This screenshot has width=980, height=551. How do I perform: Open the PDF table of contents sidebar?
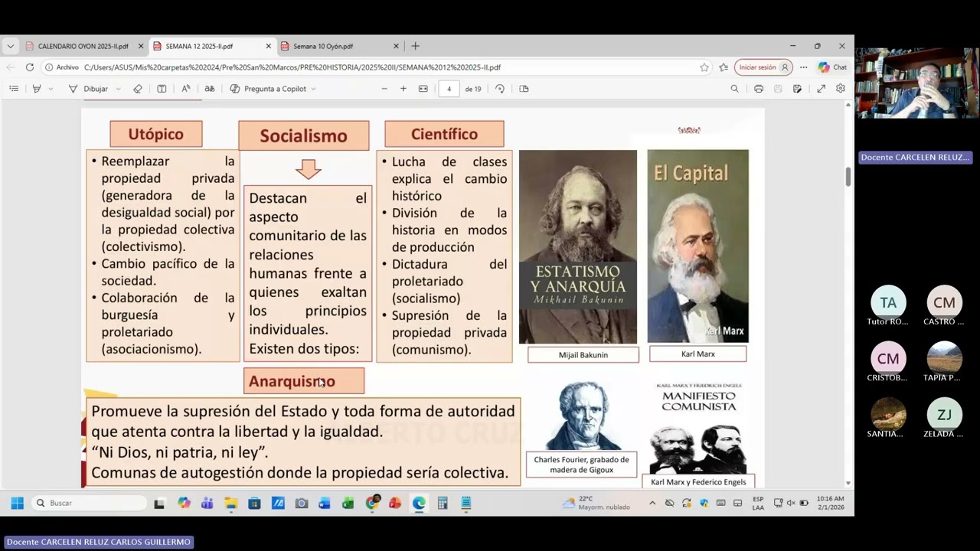click(x=14, y=89)
